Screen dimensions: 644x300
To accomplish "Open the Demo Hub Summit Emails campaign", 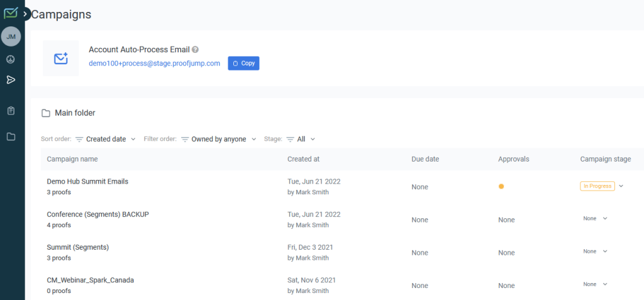I will pos(87,181).
